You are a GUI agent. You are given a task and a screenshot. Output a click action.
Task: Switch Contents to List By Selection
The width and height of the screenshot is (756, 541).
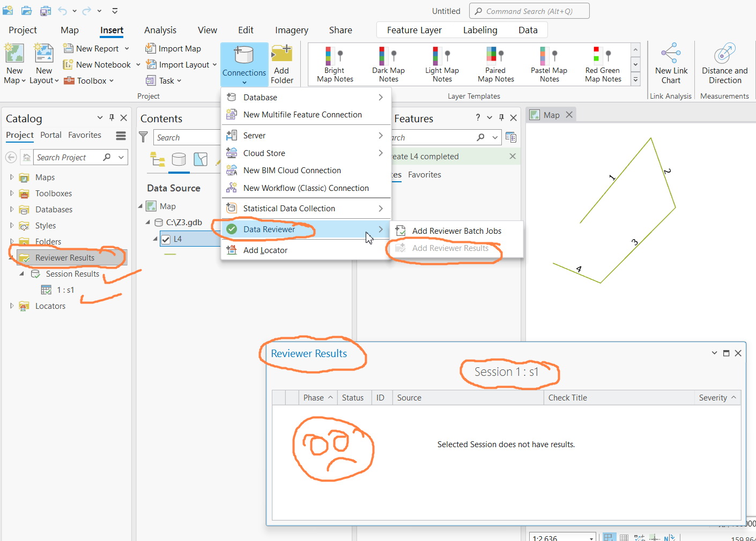tap(201, 159)
